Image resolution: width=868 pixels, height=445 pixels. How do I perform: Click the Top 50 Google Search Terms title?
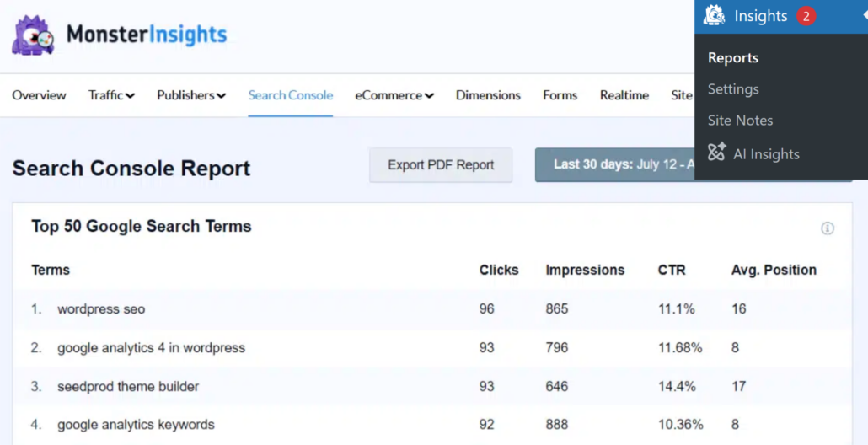[142, 226]
